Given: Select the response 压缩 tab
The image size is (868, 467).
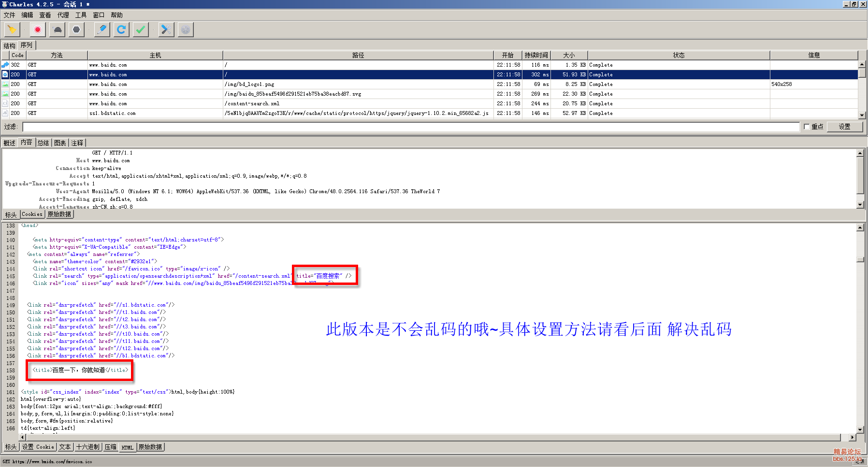Looking at the screenshot, I should pyautogui.click(x=111, y=447).
